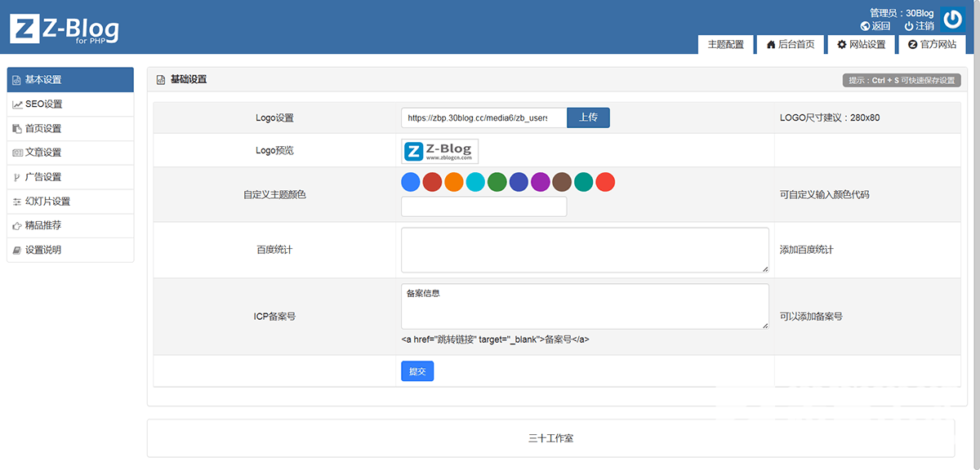Open the 官方网站 tab
Viewport: 980px width, 470px height.
click(932, 45)
